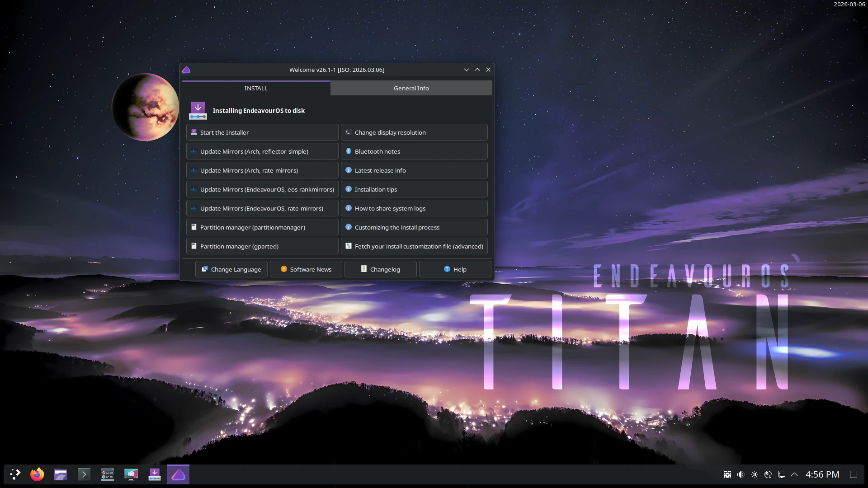
Task: Open the volume control tray icon
Action: (x=741, y=474)
